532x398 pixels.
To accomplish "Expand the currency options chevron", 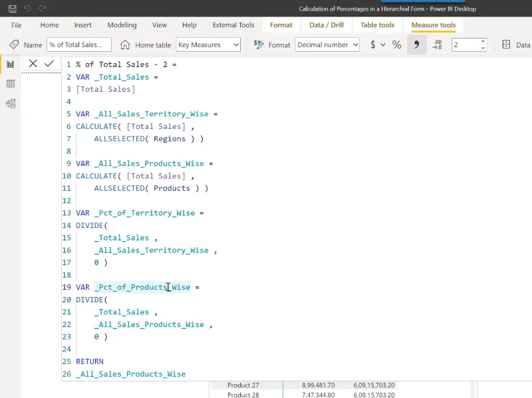I will pos(383,45).
